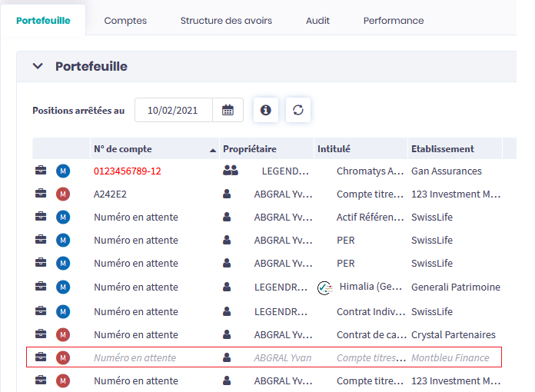Viewport: 535px width, 392px height.
Task: Click the refresh positions icon
Action: (298, 110)
